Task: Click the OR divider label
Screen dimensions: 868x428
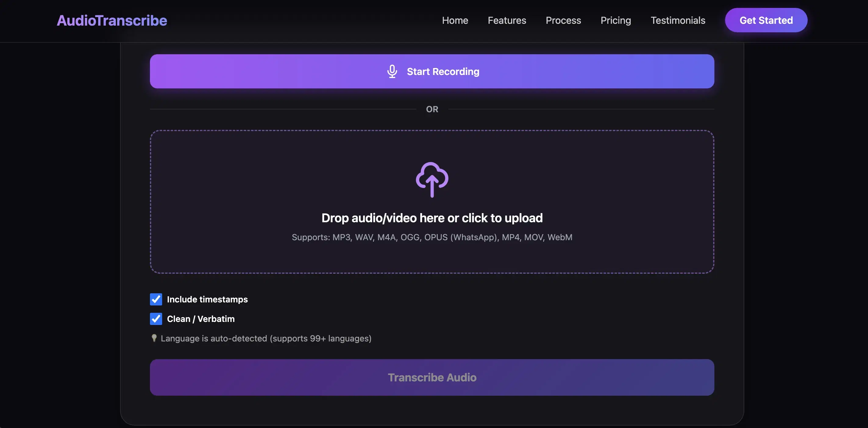Action: point(432,109)
